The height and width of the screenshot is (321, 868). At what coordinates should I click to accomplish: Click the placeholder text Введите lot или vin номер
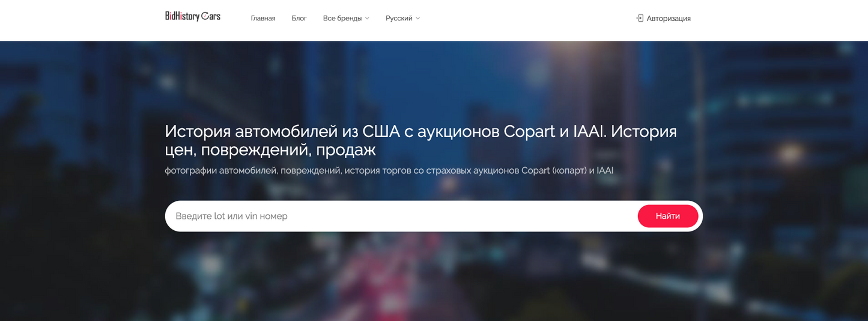pos(231,216)
